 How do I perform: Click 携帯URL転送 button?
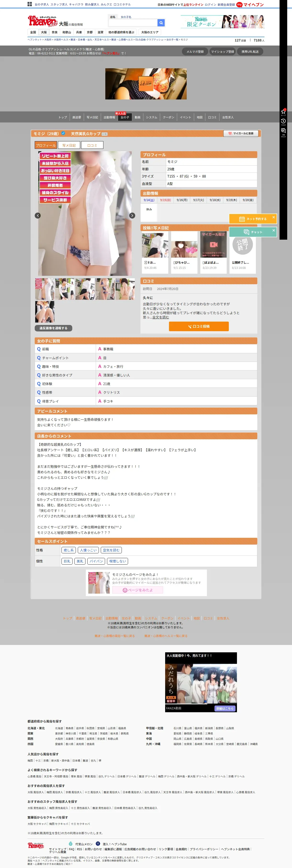pos(250,52)
